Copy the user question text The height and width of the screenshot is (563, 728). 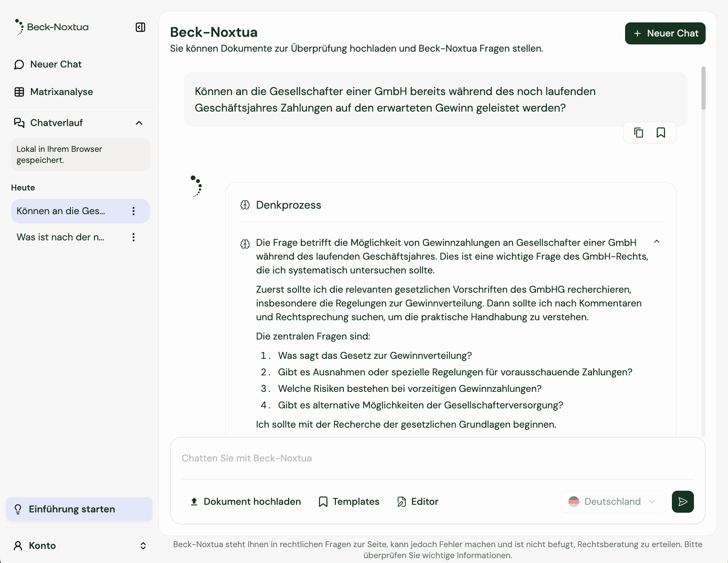point(639,133)
